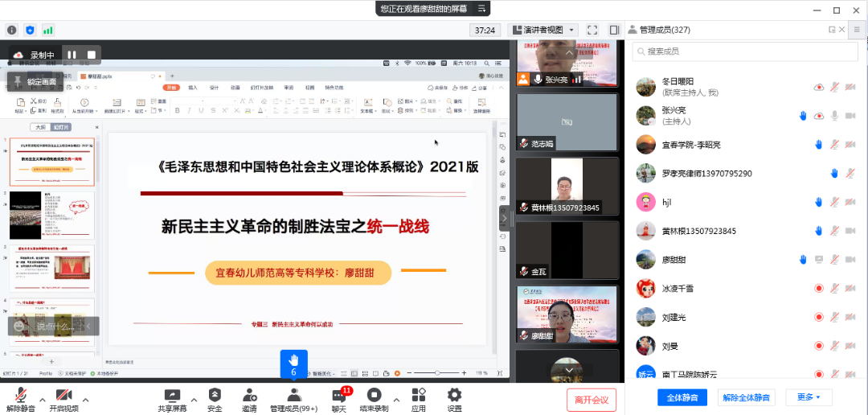Toggle 张兴亮's microphone in member list
Viewport: 868px width, 415px height.
835,116
